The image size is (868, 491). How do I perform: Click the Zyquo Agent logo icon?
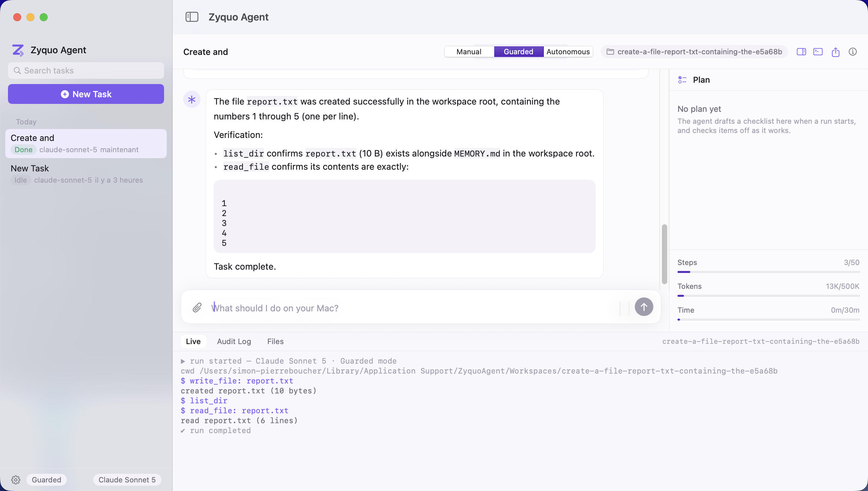pyautogui.click(x=18, y=50)
